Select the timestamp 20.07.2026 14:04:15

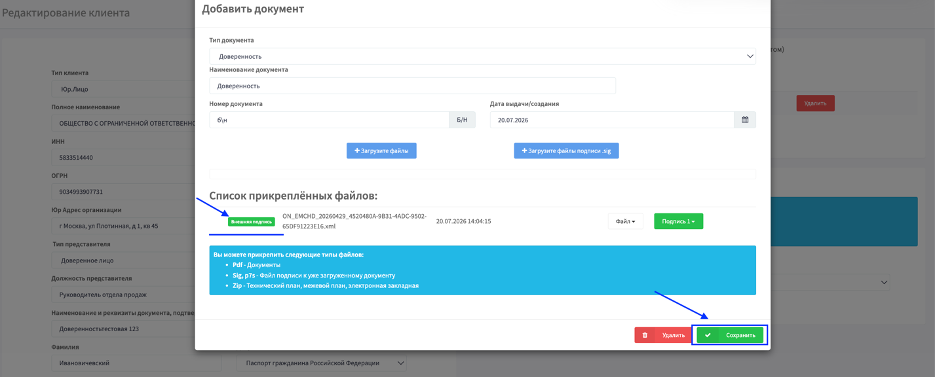(463, 222)
